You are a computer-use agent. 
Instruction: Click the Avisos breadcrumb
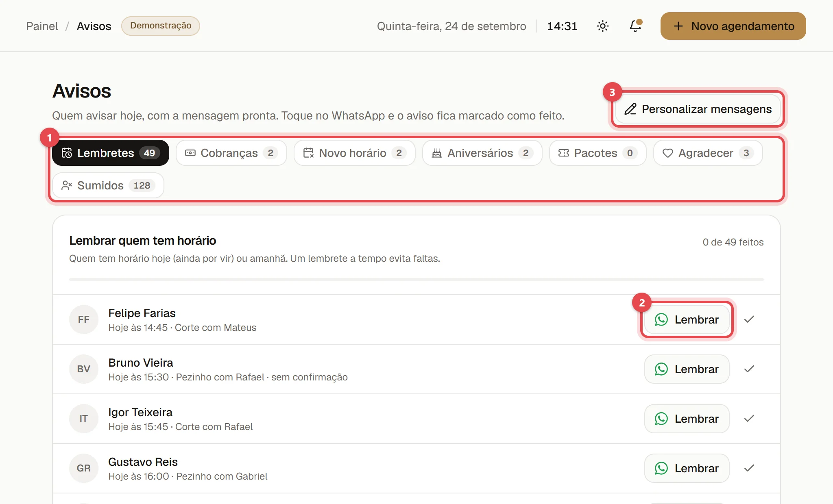[x=94, y=26]
